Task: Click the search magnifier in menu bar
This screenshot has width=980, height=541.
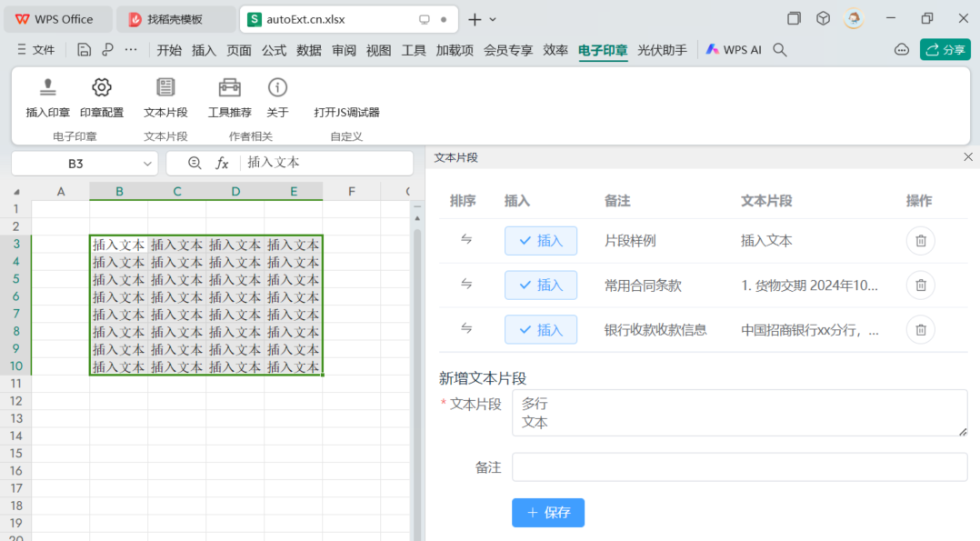Action: (x=779, y=50)
